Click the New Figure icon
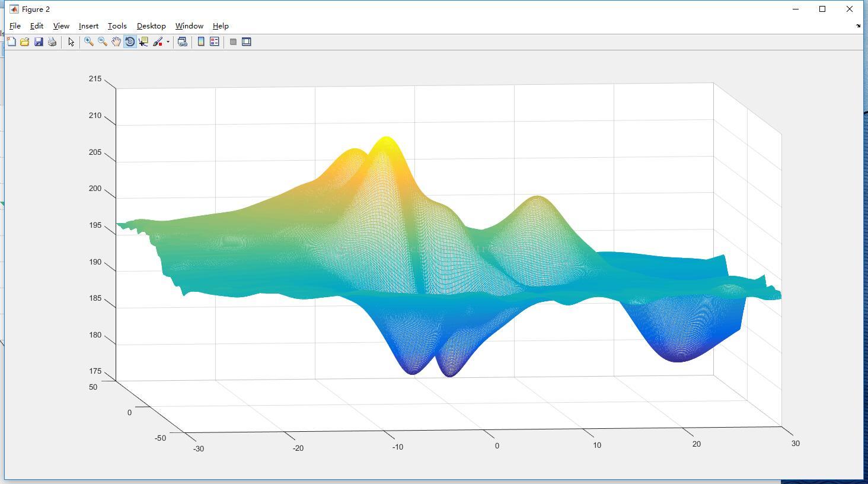This screenshot has height=484, width=868. click(x=11, y=42)
